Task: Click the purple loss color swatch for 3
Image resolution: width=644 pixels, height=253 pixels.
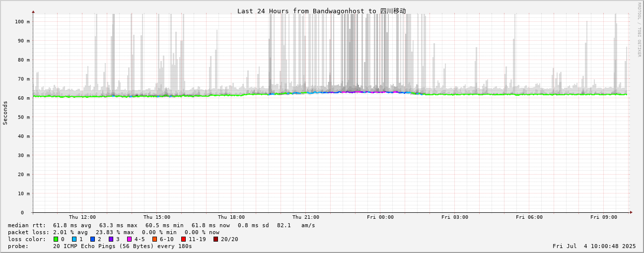Action: click(x=111, y=239)
